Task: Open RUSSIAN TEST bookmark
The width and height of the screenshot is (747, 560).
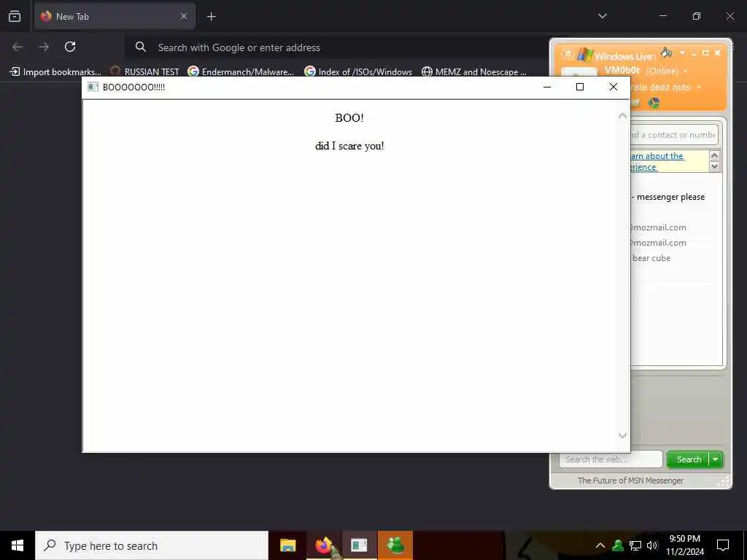Action: (x=144, y=72)
